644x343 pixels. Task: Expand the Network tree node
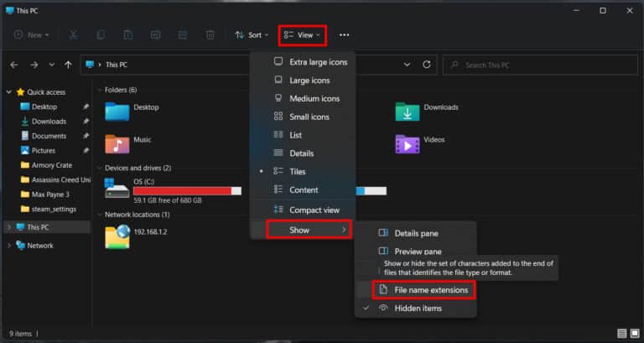(x=9, y=246)
